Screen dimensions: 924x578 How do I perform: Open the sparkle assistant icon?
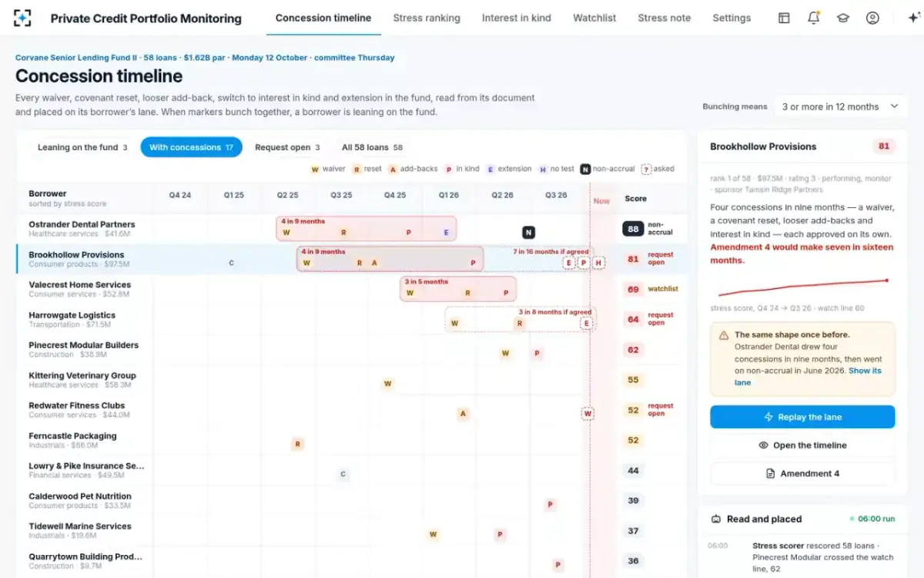tap(914, 18)
